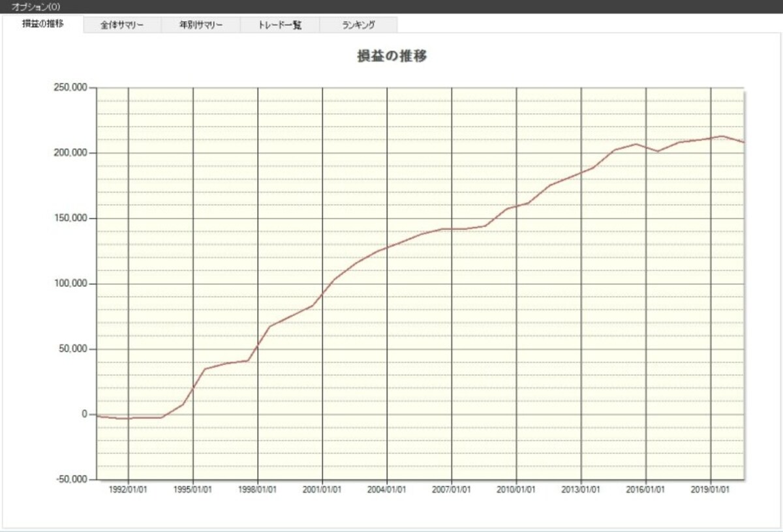Click the 2010/01/01 x-axis date label
The height and width of the screenshot is (532, 783).
coord(516,490)
